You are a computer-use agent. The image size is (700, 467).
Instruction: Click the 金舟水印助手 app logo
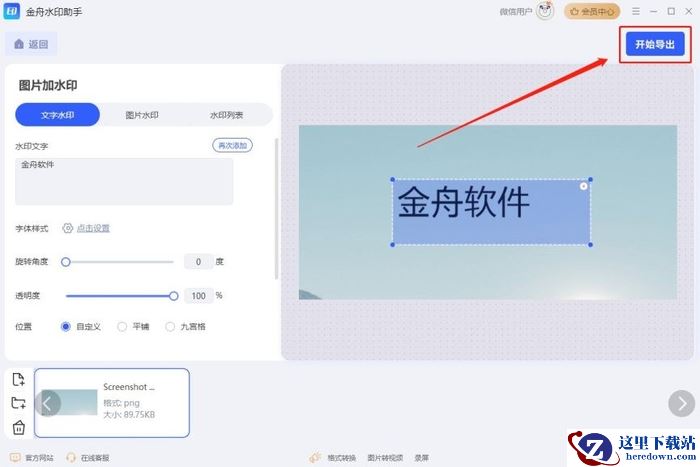(11, 11)
